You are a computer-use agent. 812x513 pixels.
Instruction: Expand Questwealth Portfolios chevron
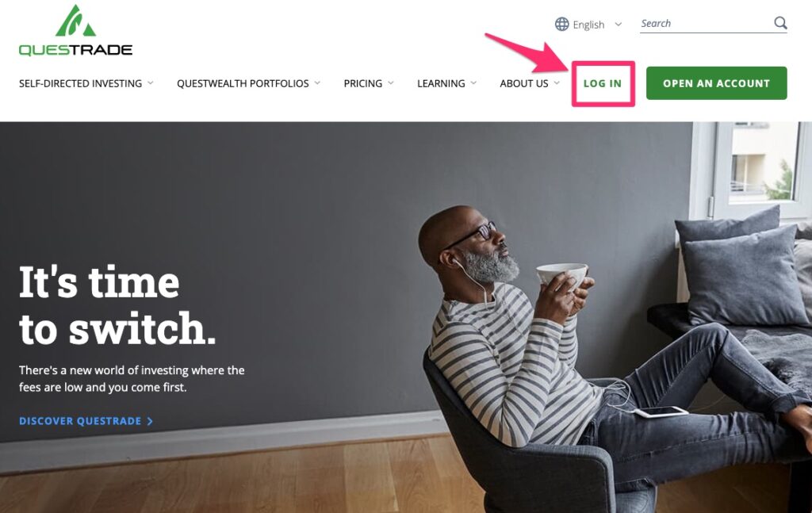(x=317, y=82)
